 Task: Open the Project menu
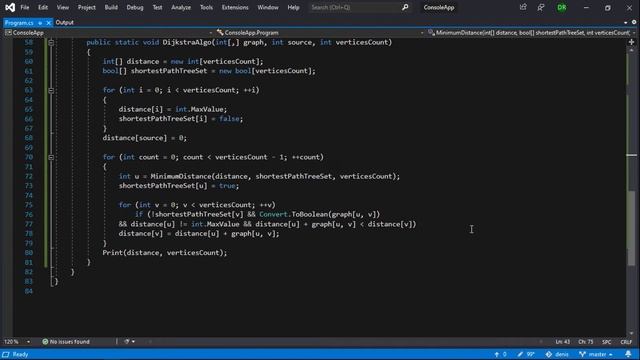pyautogui.click(x=87, y=7)
